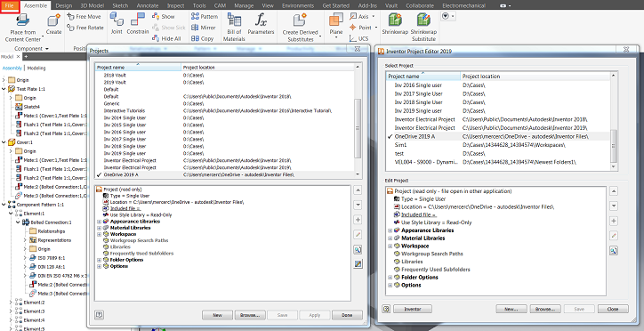Click New... button in Project Editor
This screenshot has height=331, width=644.
point(511,309)
